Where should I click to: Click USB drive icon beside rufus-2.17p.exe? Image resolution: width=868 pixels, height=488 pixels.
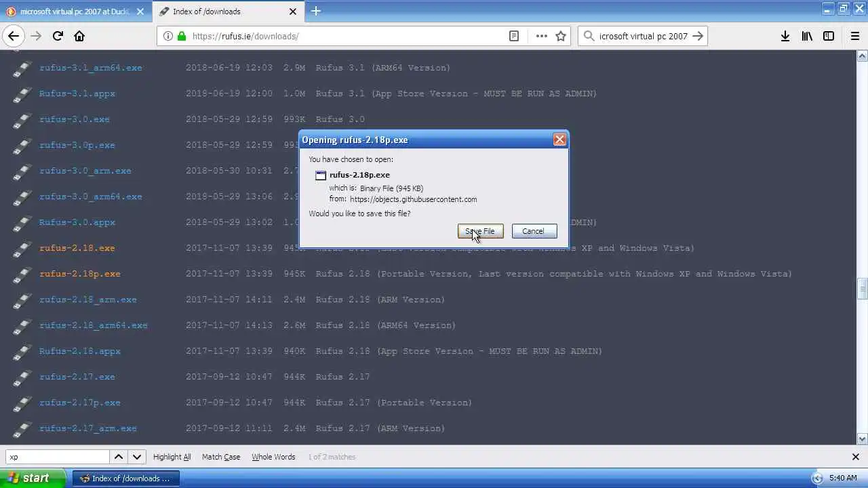22,403
